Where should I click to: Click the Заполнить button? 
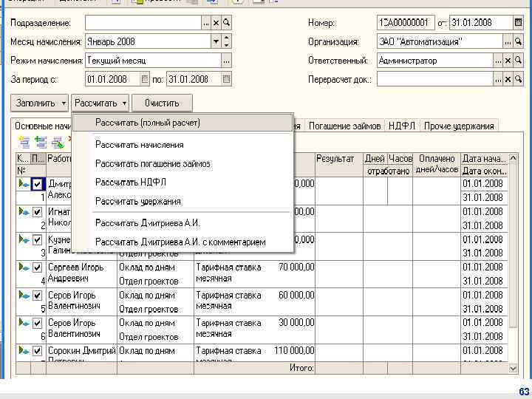pyautogui.click(x=39, y=103)
